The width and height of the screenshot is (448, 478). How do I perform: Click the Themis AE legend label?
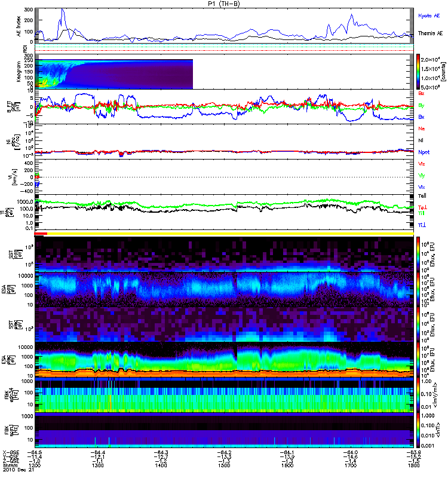[430, 35]
